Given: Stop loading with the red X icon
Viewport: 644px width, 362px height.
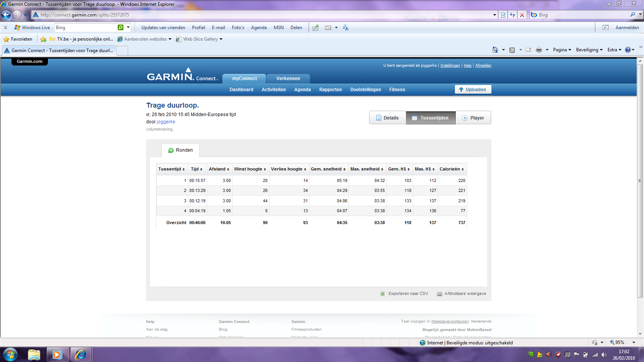Looking at the screenshot, I should [x=522, y=15].
